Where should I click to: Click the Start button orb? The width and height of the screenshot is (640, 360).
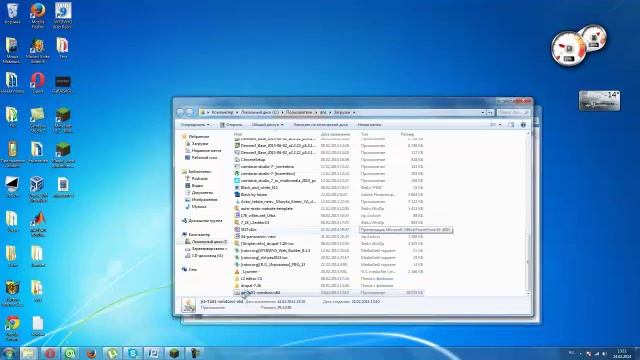tap(9, 353)
